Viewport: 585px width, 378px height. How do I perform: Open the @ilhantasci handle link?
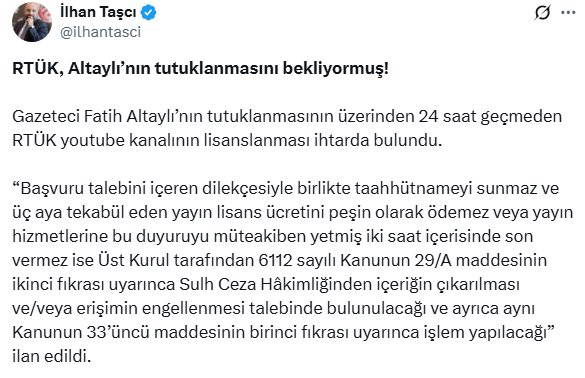(x=100, y=32)
